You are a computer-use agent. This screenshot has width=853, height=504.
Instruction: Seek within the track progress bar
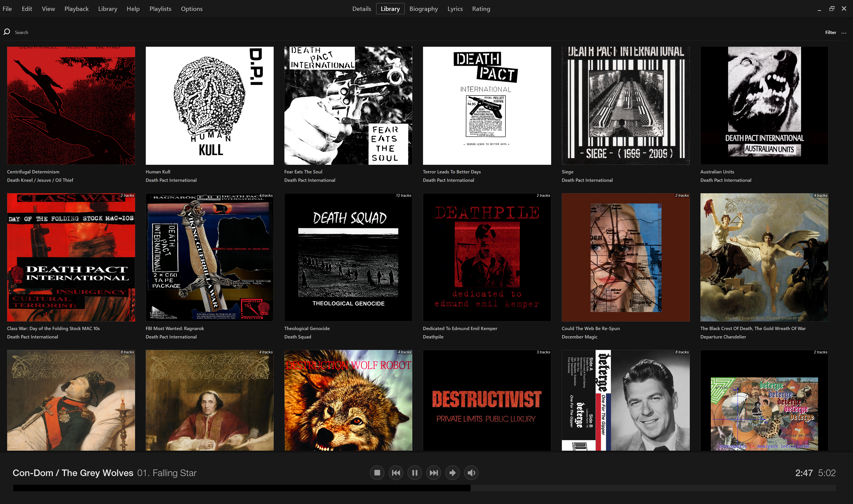pos(424,488)
